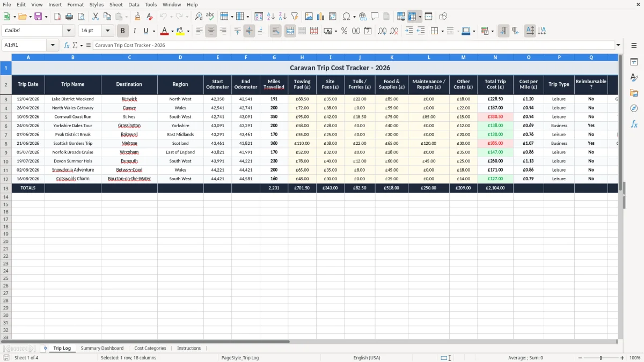Viewport: 644px width, 362px height.
Task: Run the Spelling check icon
Action: pyautogui.click(x=210, y=17)
